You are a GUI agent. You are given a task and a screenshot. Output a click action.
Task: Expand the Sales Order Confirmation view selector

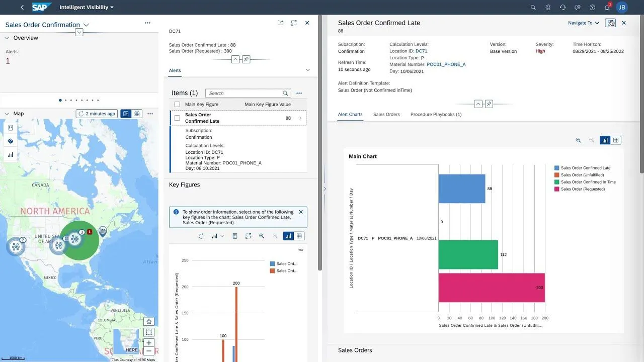[x=86, y=25]
